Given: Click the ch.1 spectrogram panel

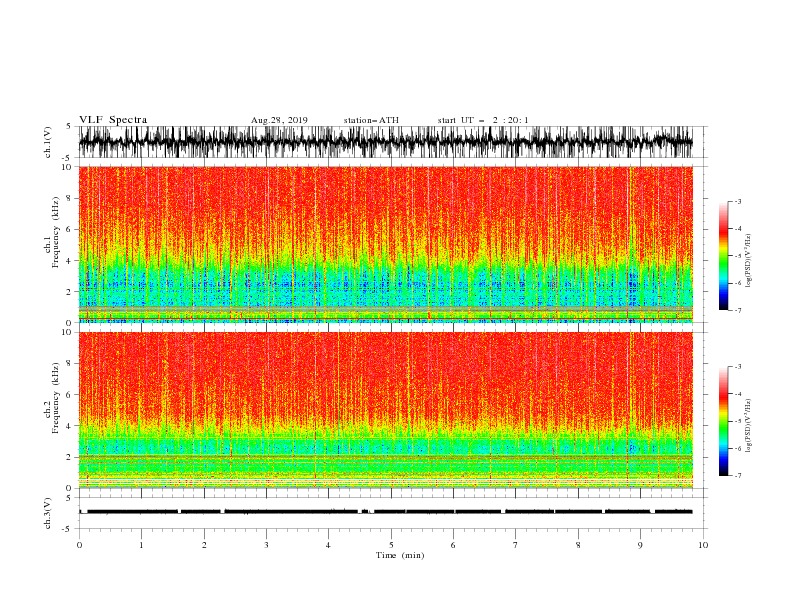Looking at the screenshot, I should 385,244.
